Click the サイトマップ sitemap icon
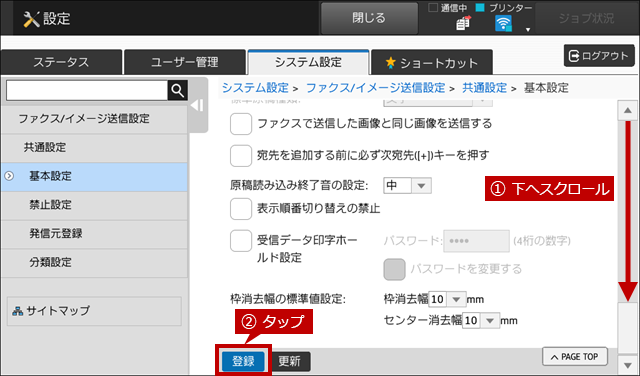Viewport: 640px width, 376px height. (x=18, y=311)
